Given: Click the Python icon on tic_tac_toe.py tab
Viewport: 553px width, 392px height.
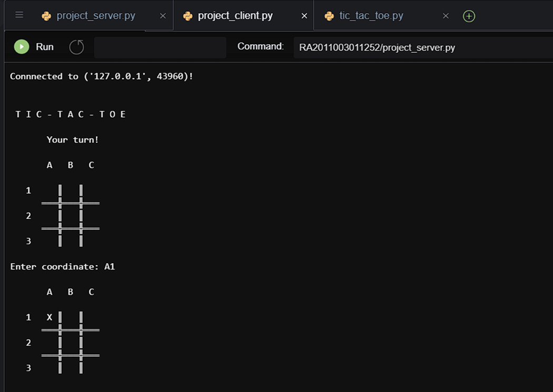Looking at the screenshot, I should tap(330, 16).
